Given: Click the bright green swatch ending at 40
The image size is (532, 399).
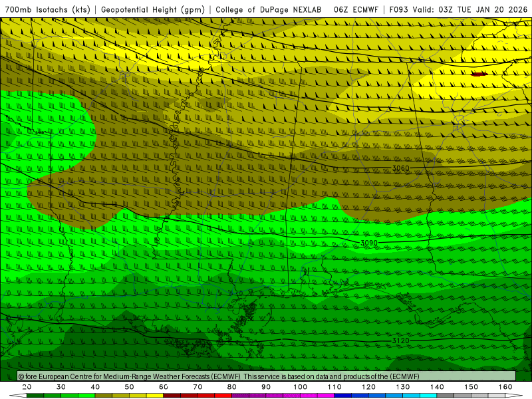Looking at the screenshot, I should coord(86,395).
